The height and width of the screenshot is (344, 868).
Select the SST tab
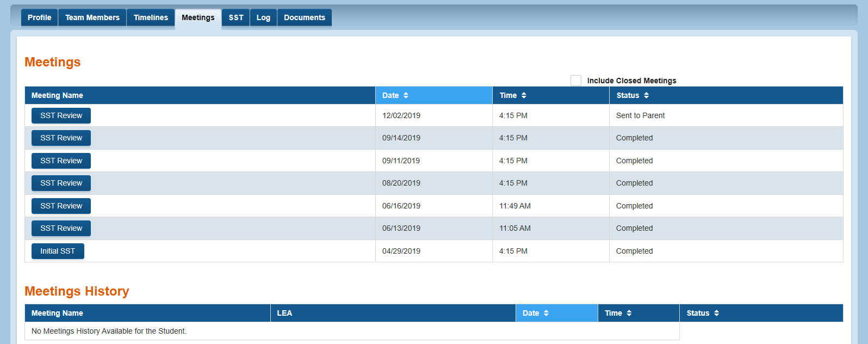tap(236, 17)
